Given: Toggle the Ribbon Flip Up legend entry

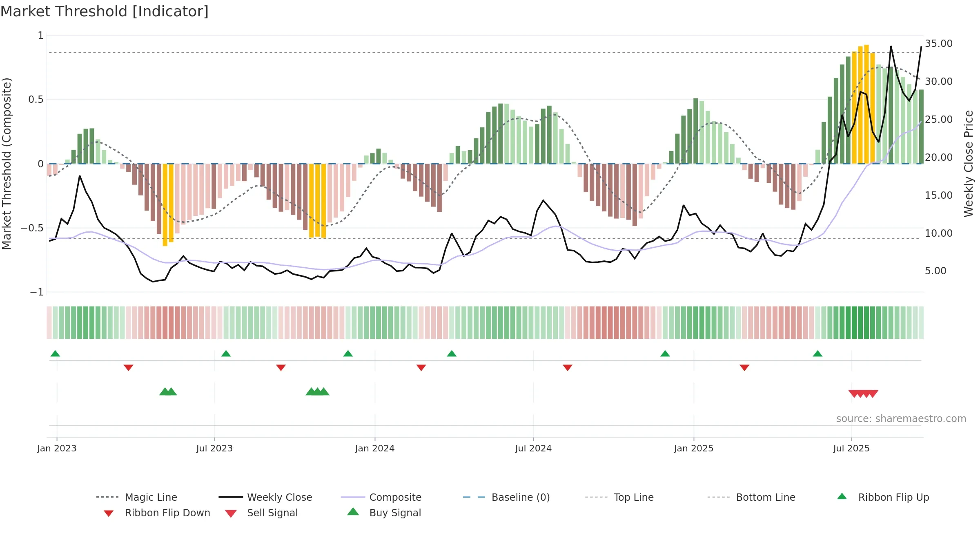Looking at the screenshot, I should [x=883, y=497].
